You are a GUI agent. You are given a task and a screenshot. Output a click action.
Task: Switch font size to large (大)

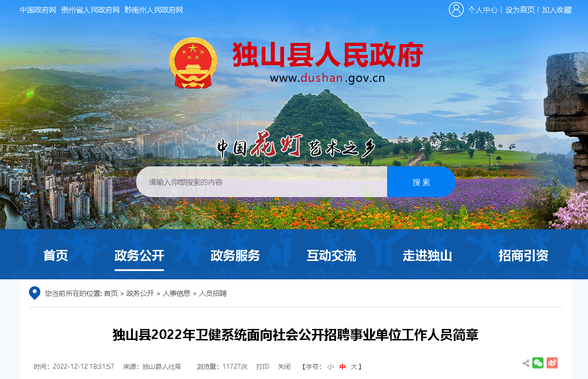click(x=354, y=367)
